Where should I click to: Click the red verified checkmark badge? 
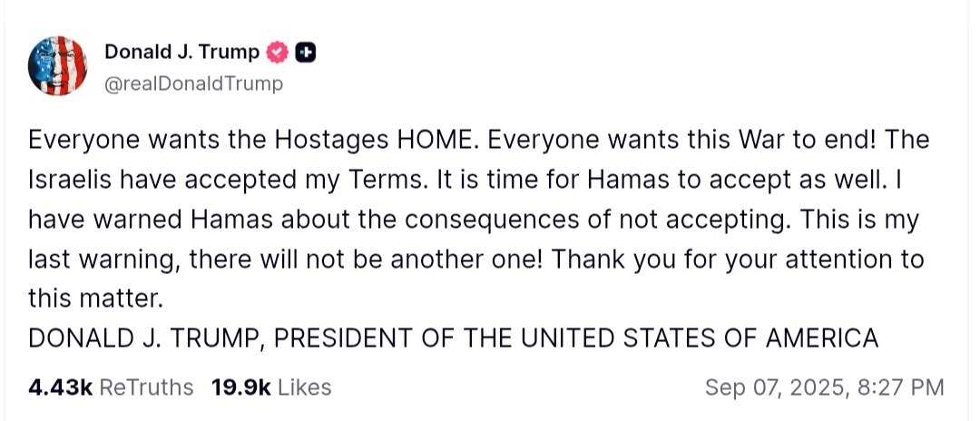click(x=277, y=54)
